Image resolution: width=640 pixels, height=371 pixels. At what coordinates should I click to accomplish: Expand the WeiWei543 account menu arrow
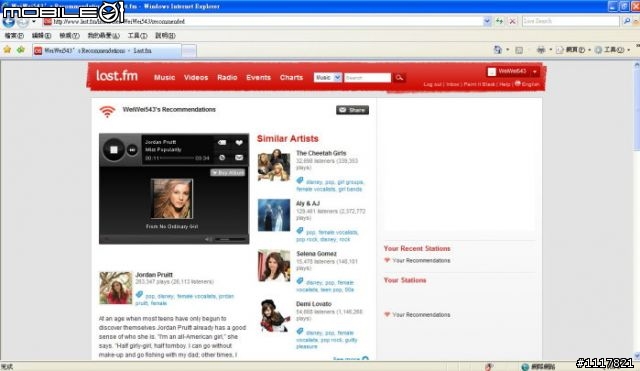[x=535, y=72]
